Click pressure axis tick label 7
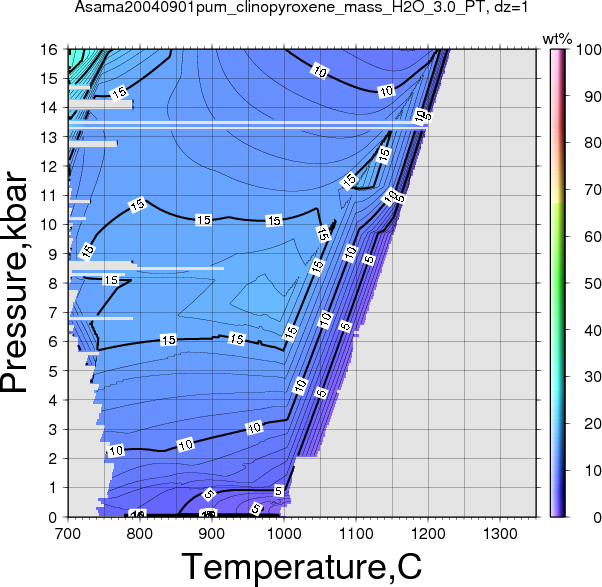The height and width of the screenshot is (587, 602). (x=53, y=313)
